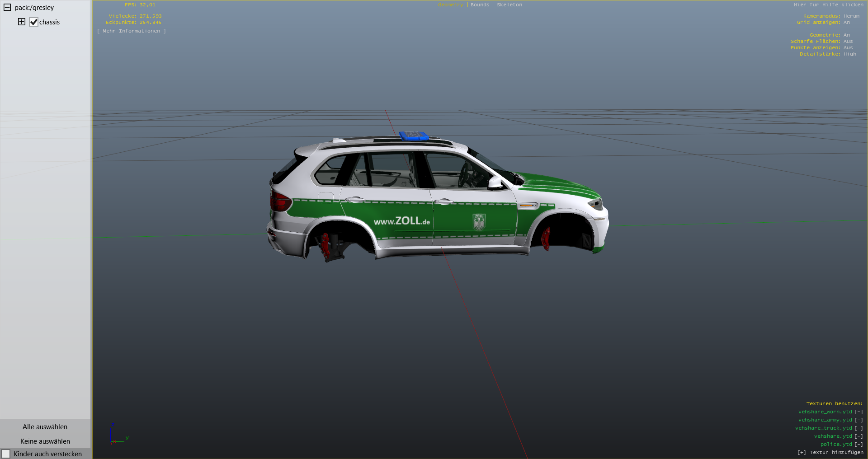Image resolution: width=868 pixels, height=459 pixels.
Task: Enable 'Kinder auch verstecken' checkbox
Action: (6, 454)
